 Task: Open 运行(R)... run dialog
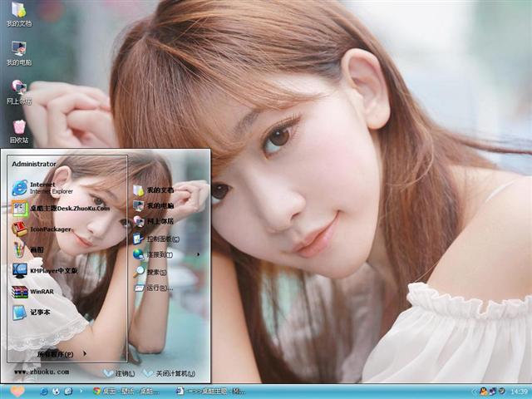[x=153, y=288]
